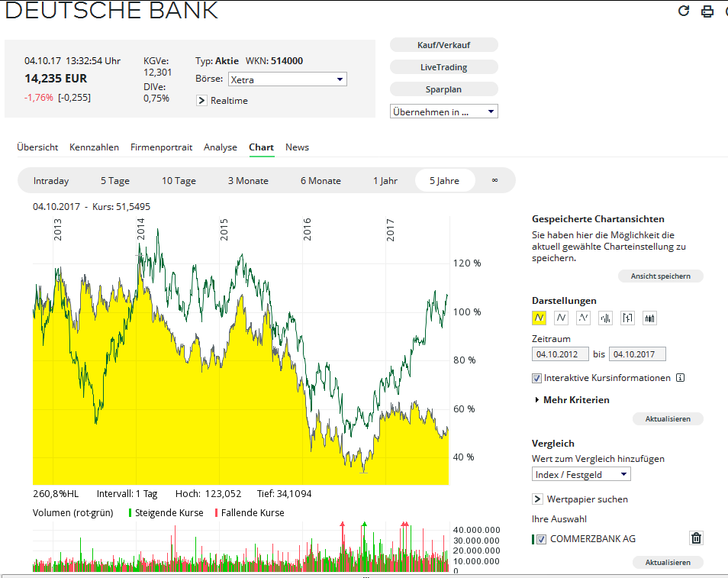Select the 1 Jahr chart period
This screenshot has width=728, height=578.
tap(385, 180)
